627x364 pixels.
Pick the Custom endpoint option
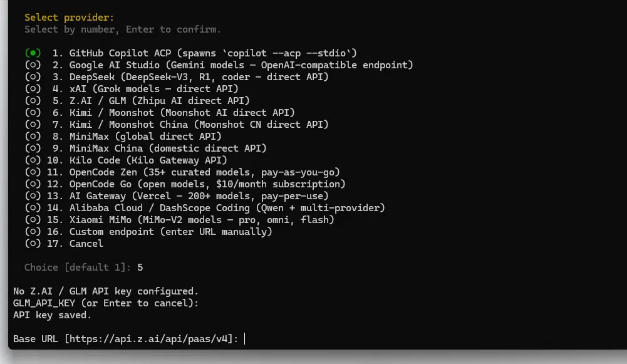pyautogui.click(x=33, y=232)
